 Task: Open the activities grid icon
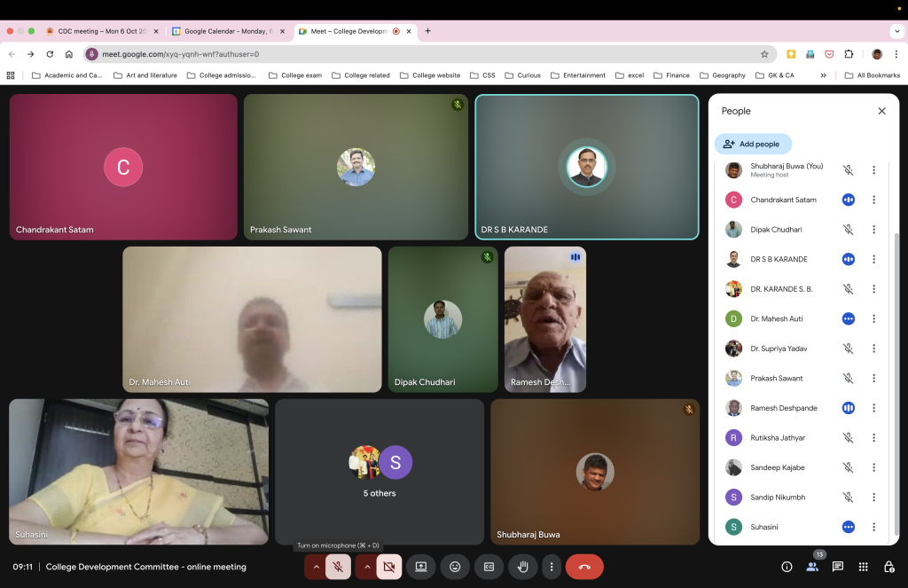tap(863, 567)
